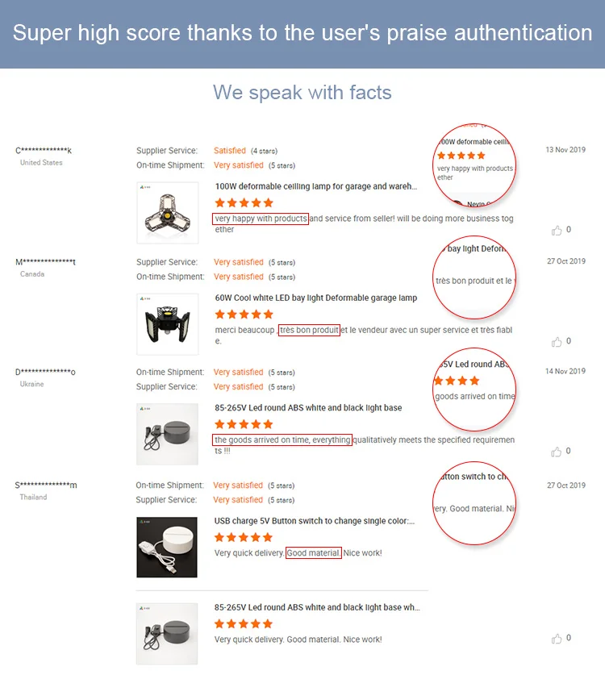Click thumbs-up on Ukraine buyer's review

click(x=557, y=452)
